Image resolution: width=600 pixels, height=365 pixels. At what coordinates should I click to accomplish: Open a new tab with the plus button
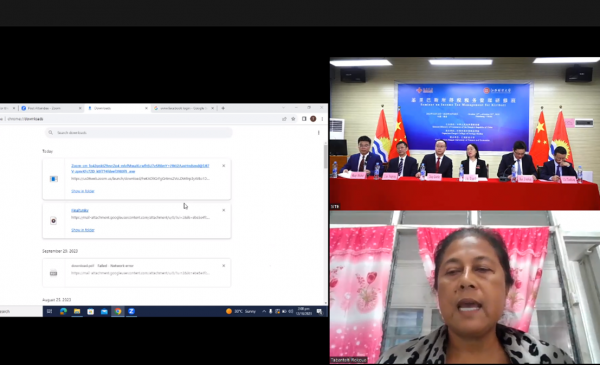[x=223, y=108]
